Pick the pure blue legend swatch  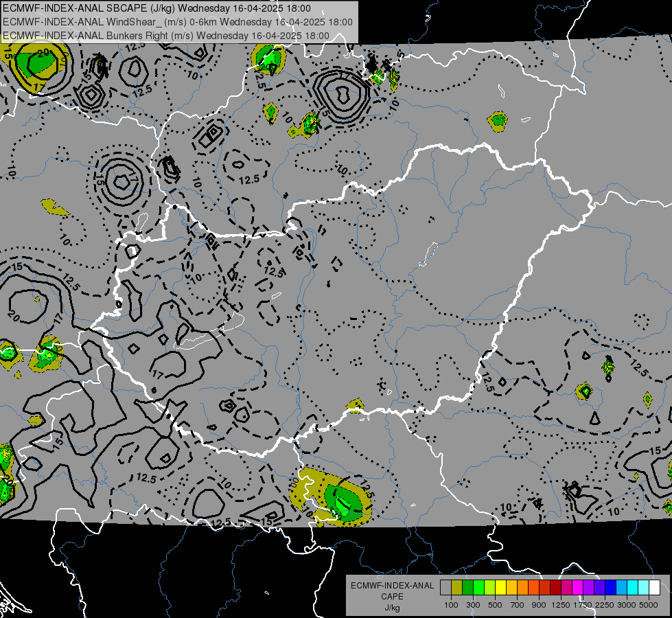(x=611, y=588)
